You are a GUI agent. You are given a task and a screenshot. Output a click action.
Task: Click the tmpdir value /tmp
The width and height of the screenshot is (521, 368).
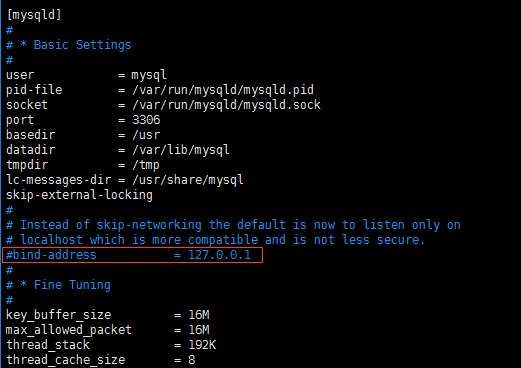[x=146, y=165]
